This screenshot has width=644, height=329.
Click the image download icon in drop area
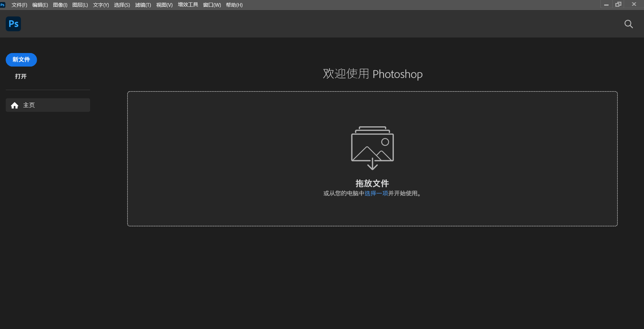[372, 148]
